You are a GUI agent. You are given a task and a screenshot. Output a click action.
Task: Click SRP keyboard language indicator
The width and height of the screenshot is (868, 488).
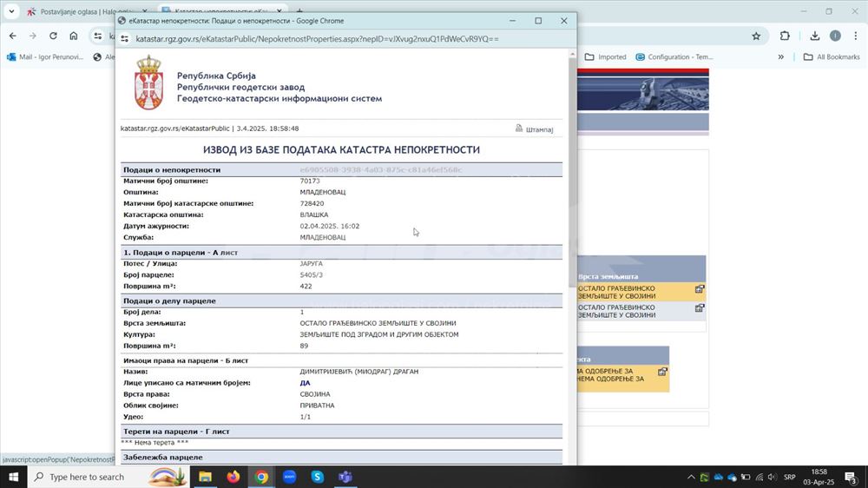pyautogui.click(x=790, y=477)
